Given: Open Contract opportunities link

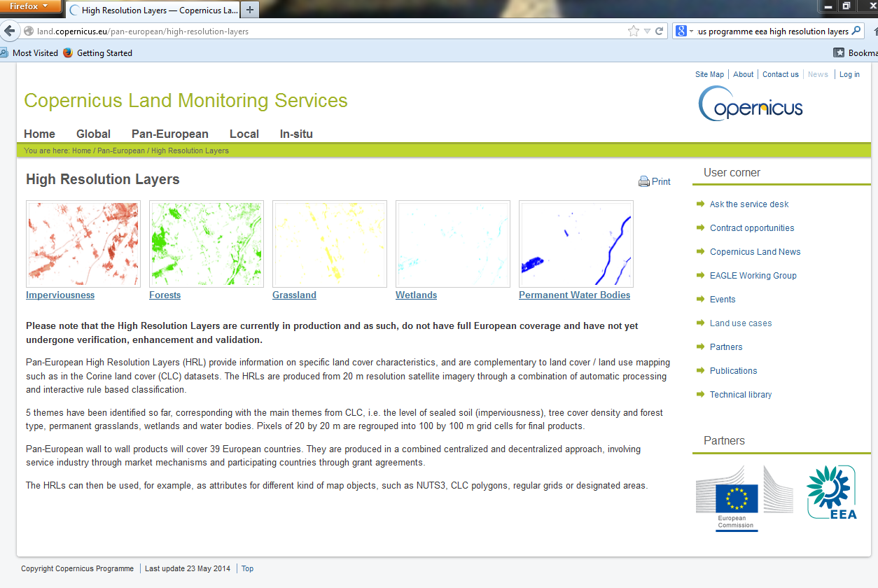Looking at the screenshot, I should [752, 227].
